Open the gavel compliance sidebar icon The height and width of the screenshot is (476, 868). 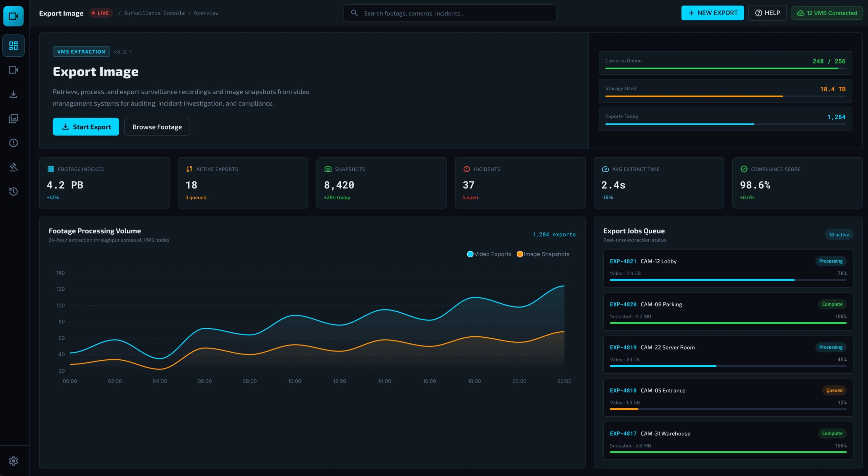(14, 167)
